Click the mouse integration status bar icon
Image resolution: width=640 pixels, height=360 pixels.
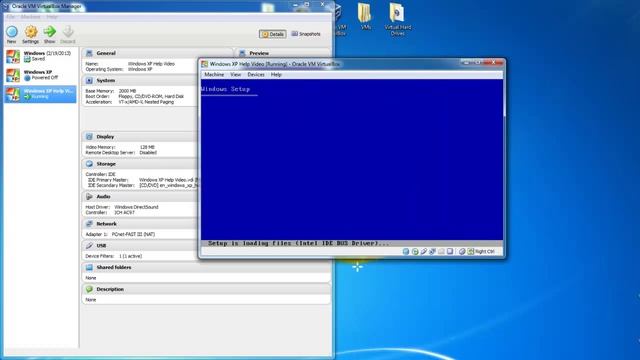click(462, 251)
